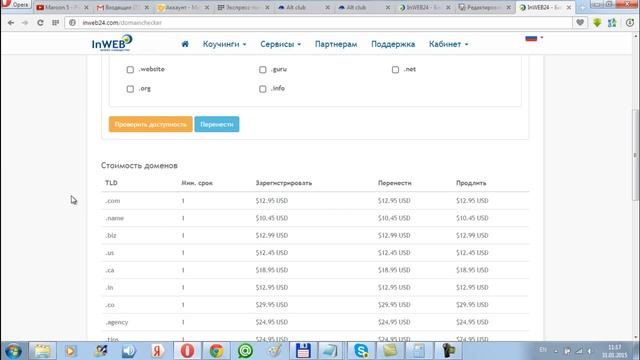
Task: Enable the .org domain checkbox
Action: tap(130, 89)
